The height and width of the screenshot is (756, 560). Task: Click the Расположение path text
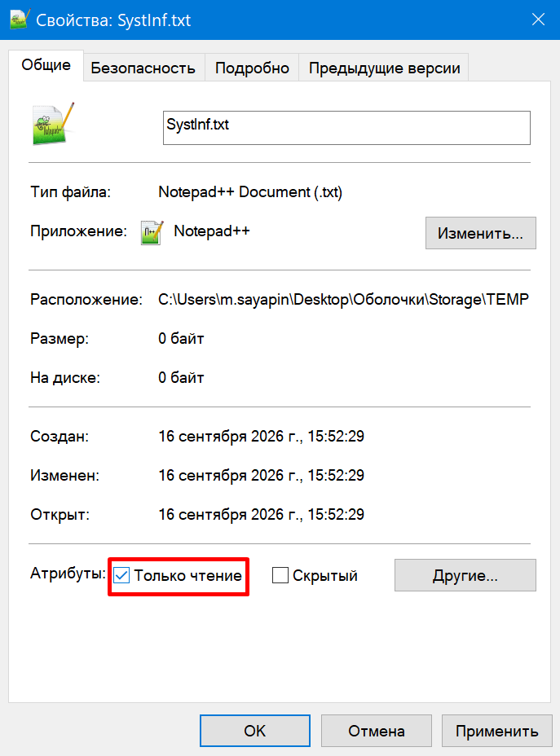(343, 300)
